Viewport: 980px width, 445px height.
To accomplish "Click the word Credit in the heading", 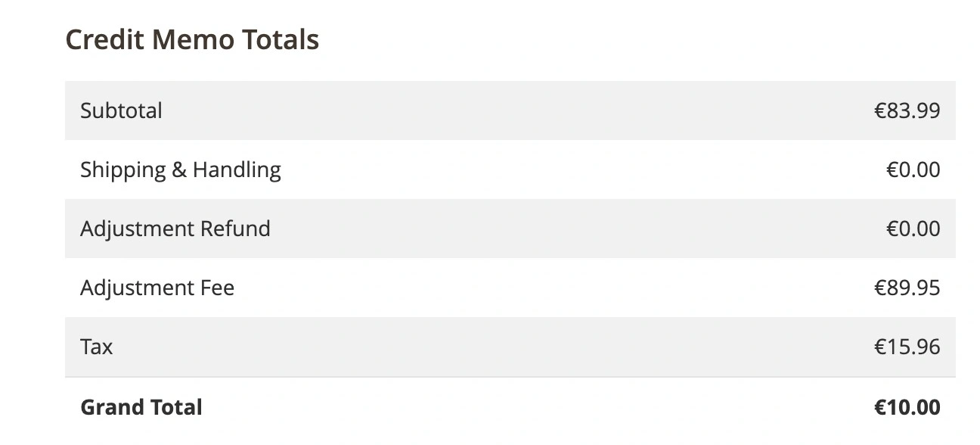I will click(x=105, y=39).
